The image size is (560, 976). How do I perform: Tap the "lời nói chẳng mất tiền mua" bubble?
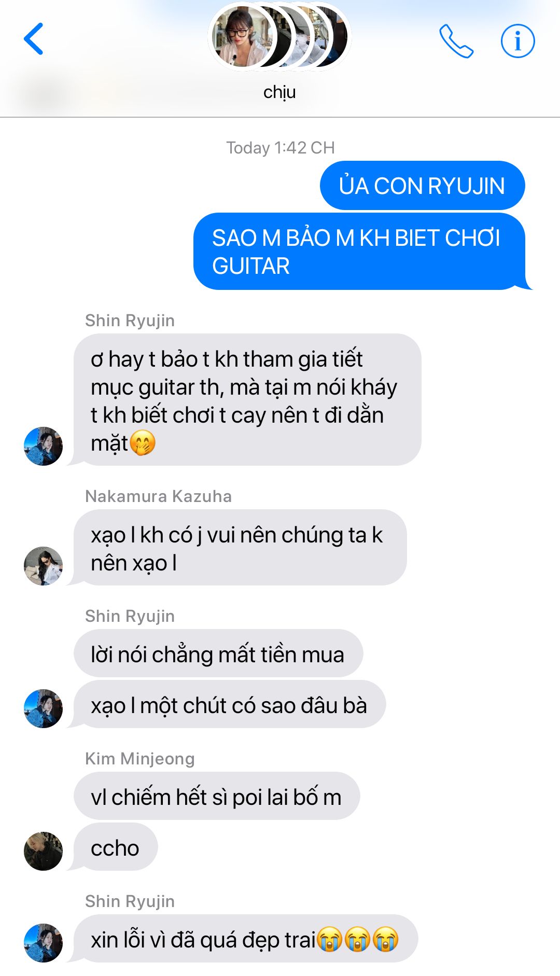(x=218, y=653)
